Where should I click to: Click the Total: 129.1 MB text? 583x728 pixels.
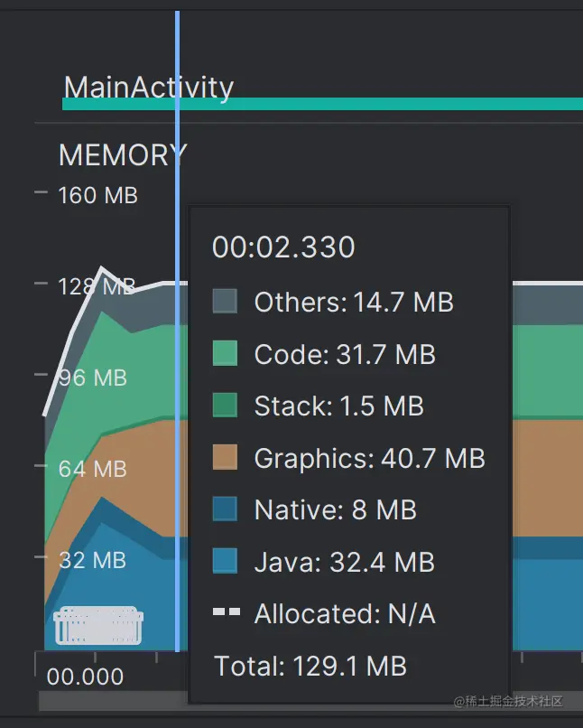310,667
